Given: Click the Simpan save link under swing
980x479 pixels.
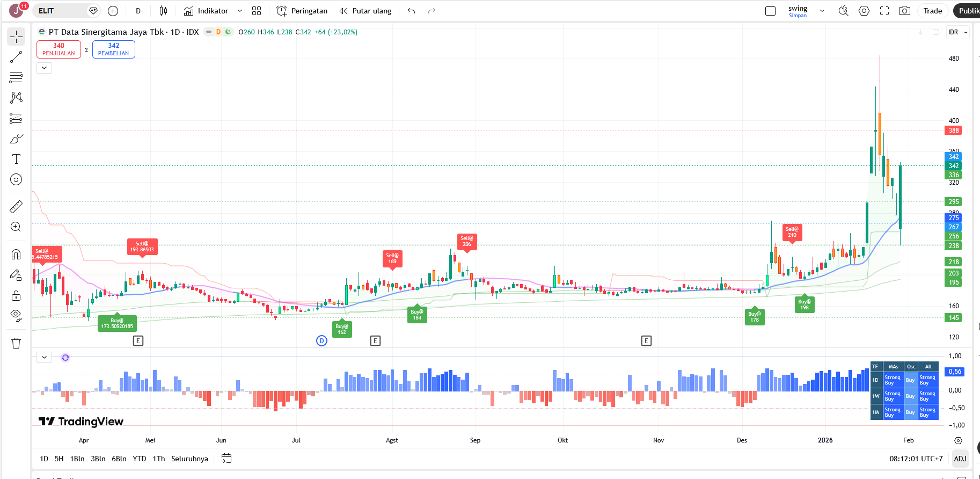Looking at the screenshot, I should coord(798,16).
